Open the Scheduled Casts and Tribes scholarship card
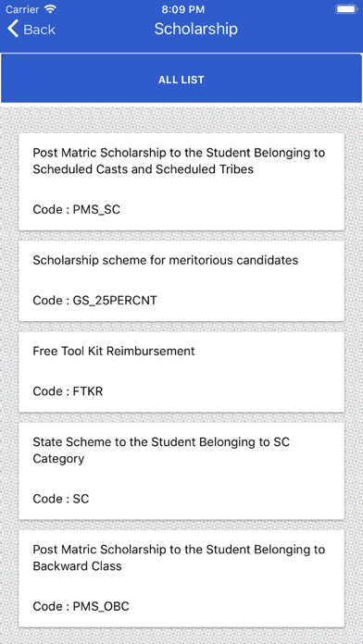Viewport: 363px width, 644px height. (x=181, y=181)
